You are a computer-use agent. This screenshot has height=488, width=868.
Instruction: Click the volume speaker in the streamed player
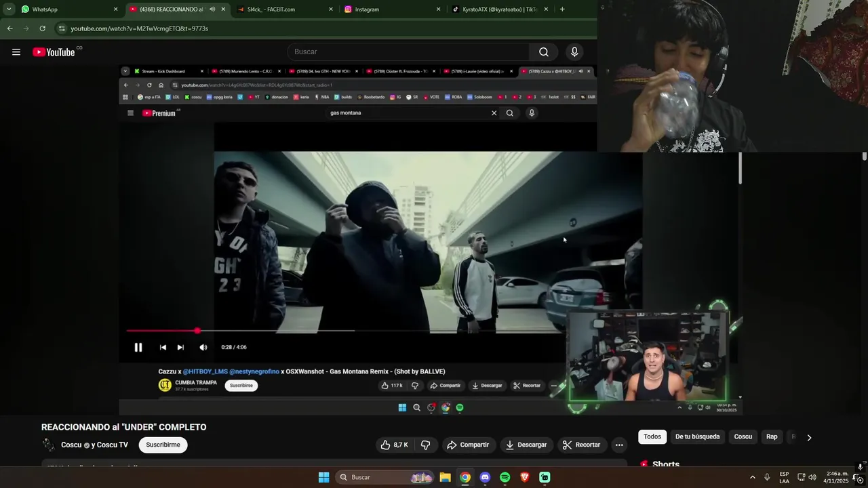203,347
